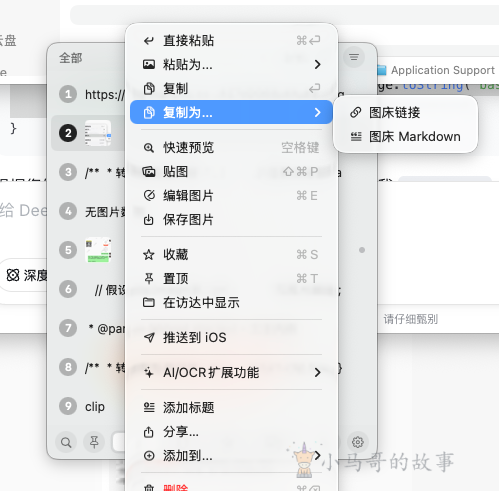This screenshot has height=491, width=499.
Task: Click the filter icon at panel top right
Action: click(x=354, y=57)
